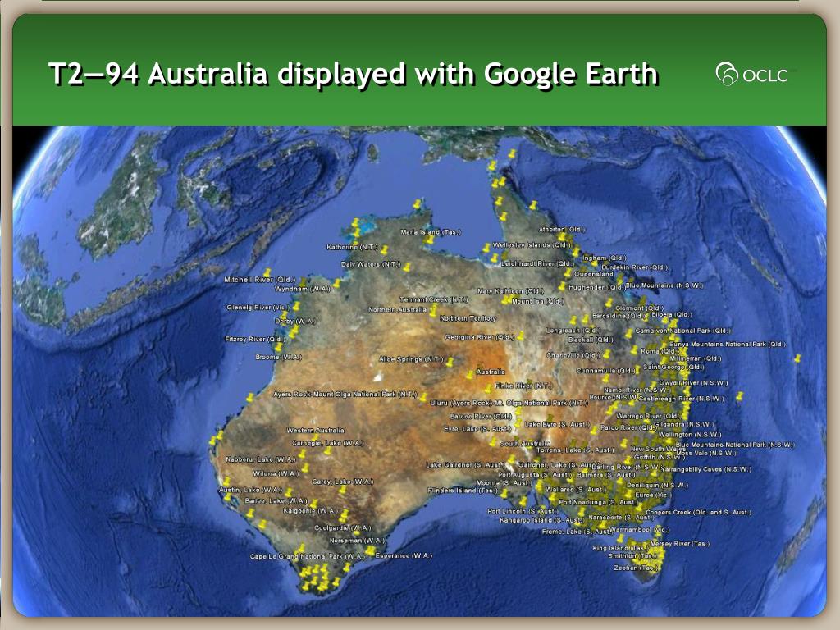Click the Uluru (Ayers Rock)-Mt. Olga National Park label
This screenshot has height=630, width=840.
coord(509,403)
